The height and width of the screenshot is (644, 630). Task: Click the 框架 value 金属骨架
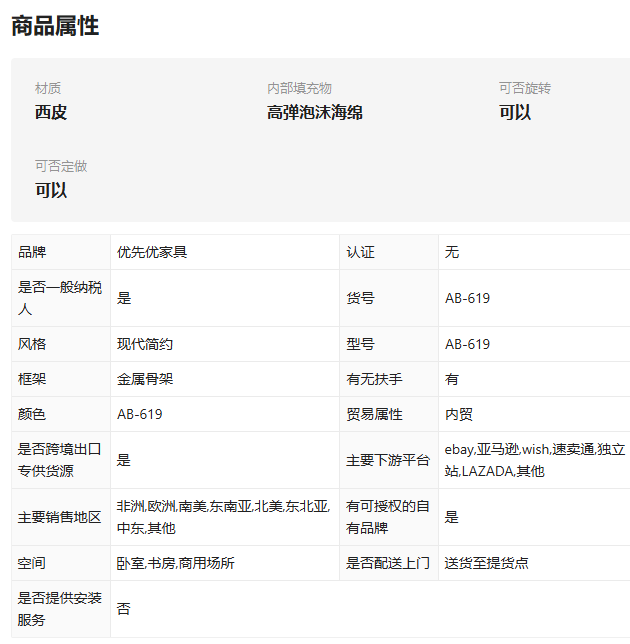click(145, 379)
